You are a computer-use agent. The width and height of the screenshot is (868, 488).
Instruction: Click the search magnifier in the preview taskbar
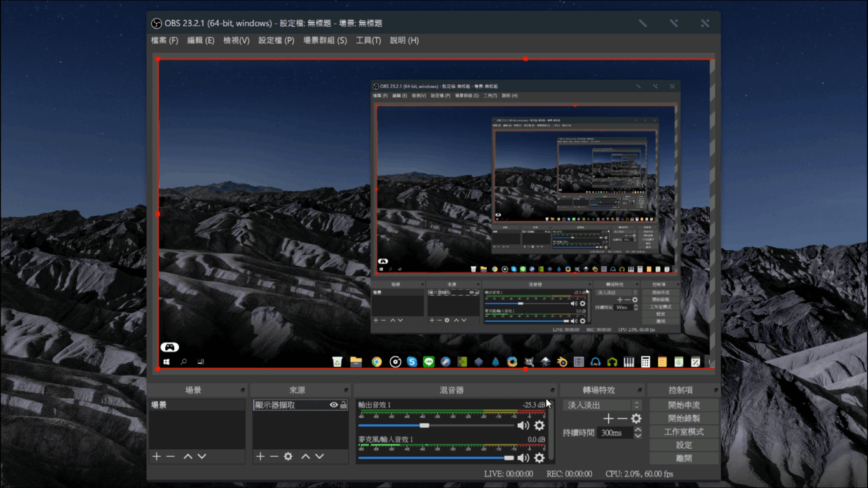(184, 362)
